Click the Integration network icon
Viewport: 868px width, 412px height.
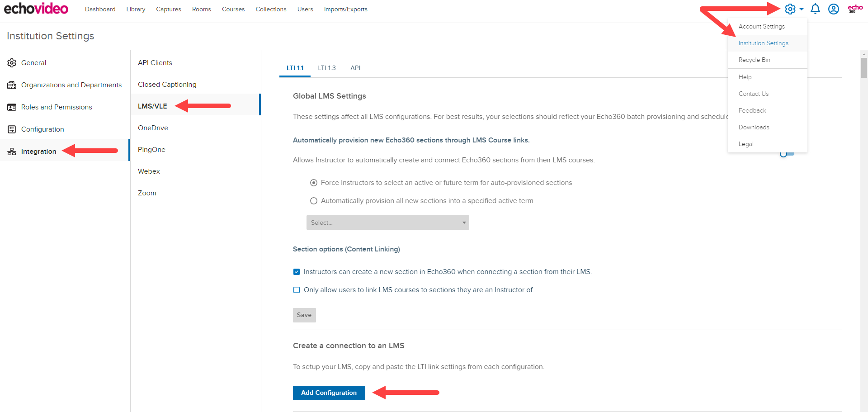tap(12, 152)
